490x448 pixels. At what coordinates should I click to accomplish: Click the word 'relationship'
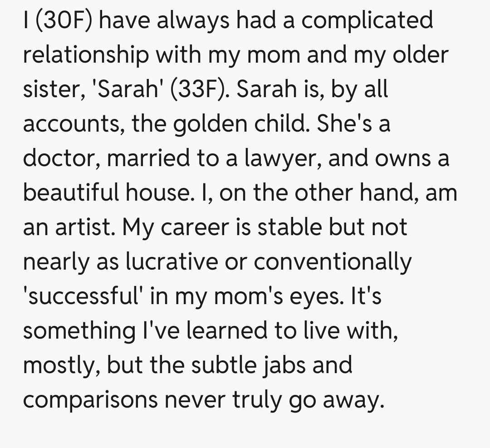pos(86,55)
